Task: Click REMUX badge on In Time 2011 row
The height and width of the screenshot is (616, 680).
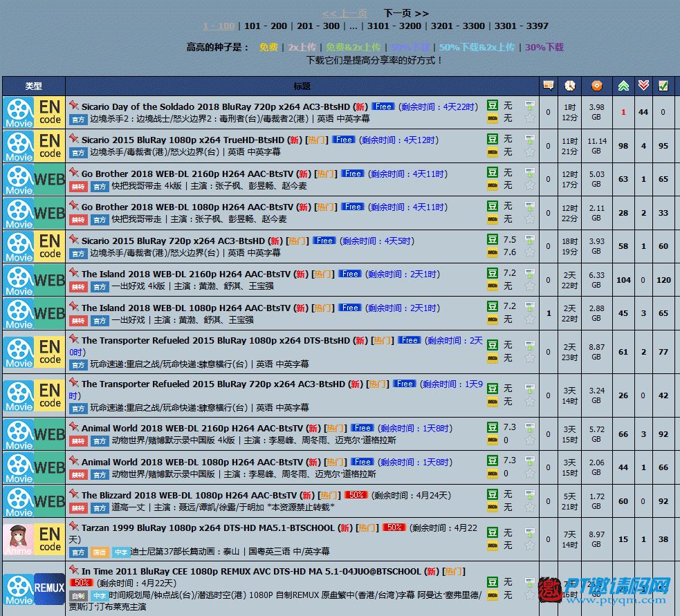Action: (x=49, y=588)
